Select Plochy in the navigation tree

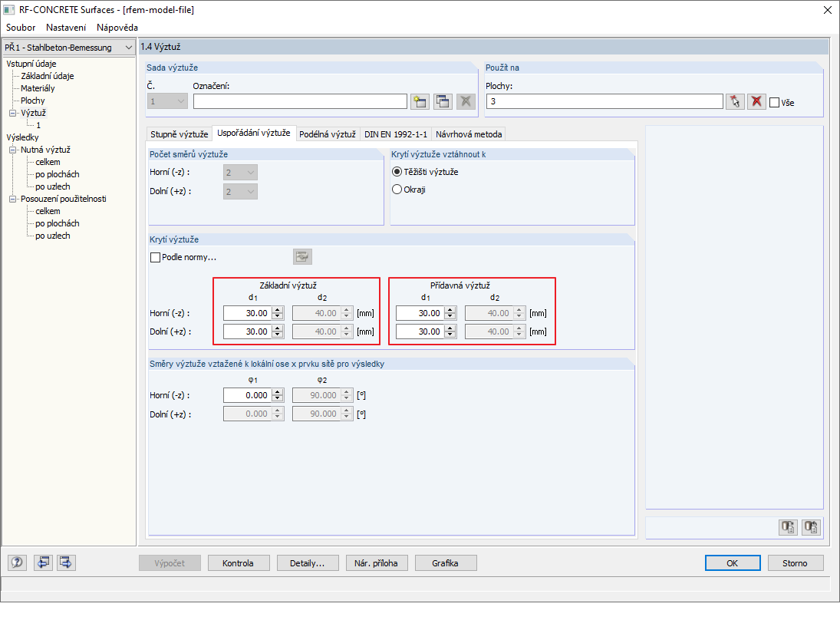coord(33,101)
